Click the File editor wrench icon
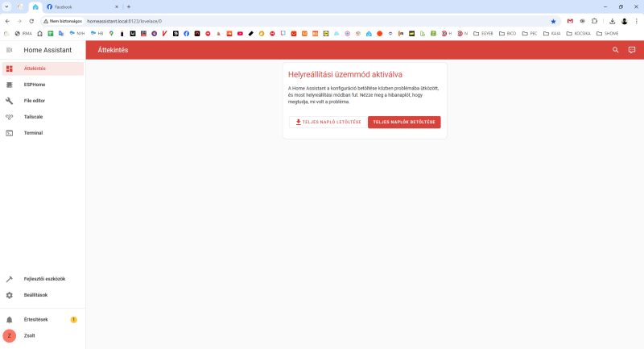The width and height of the screenshot is (644, 349). pos(10,101)
